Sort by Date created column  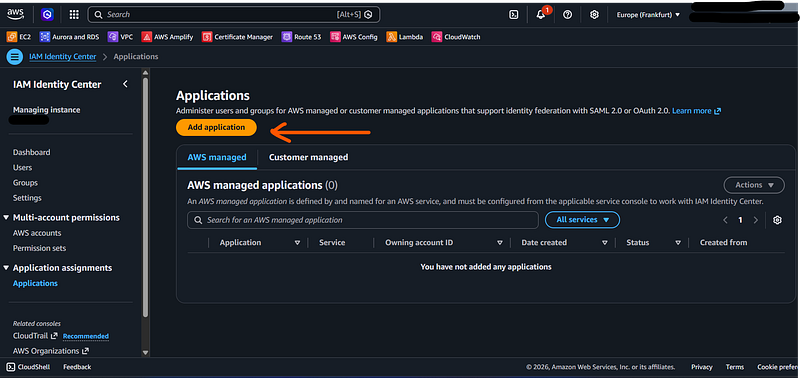tap(605, 243)
